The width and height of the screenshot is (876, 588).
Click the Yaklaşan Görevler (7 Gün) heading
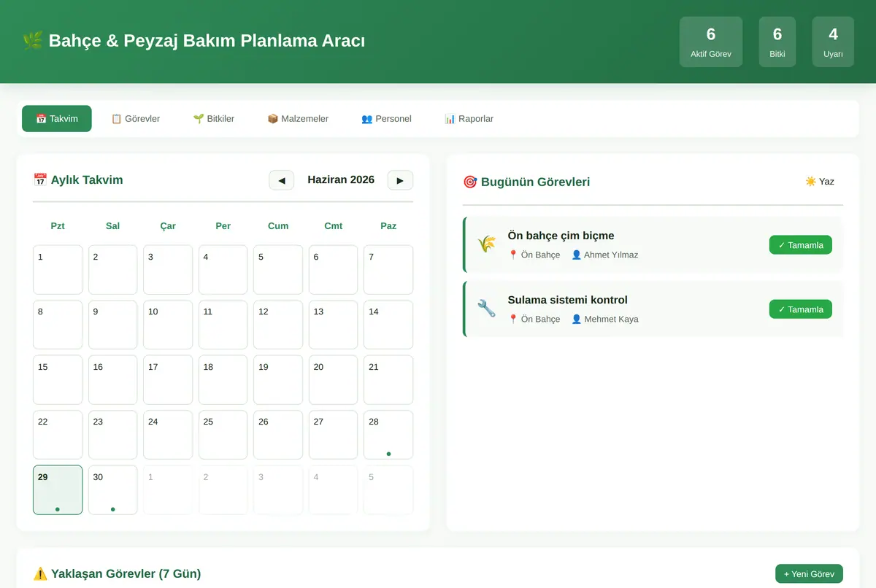coord(126,573)
